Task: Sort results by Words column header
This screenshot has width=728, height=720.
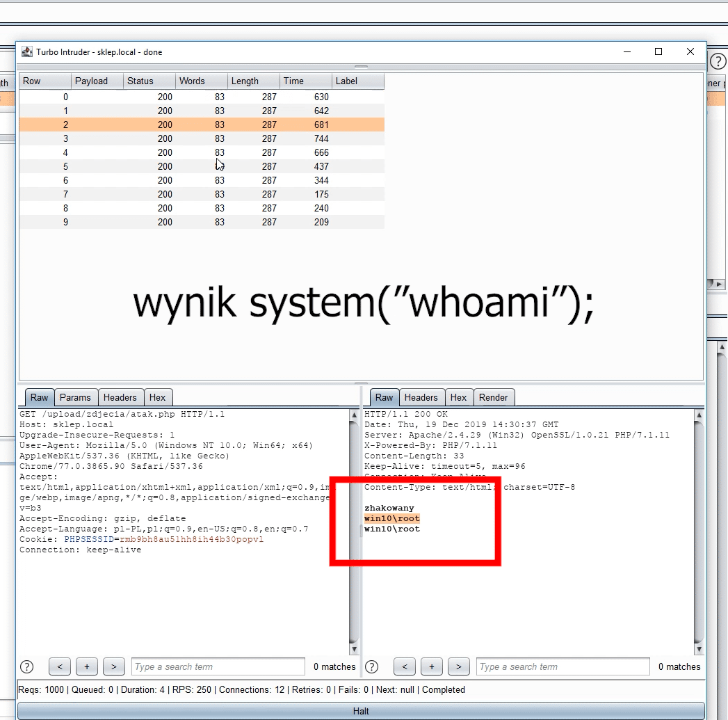Action: [202, 81]
